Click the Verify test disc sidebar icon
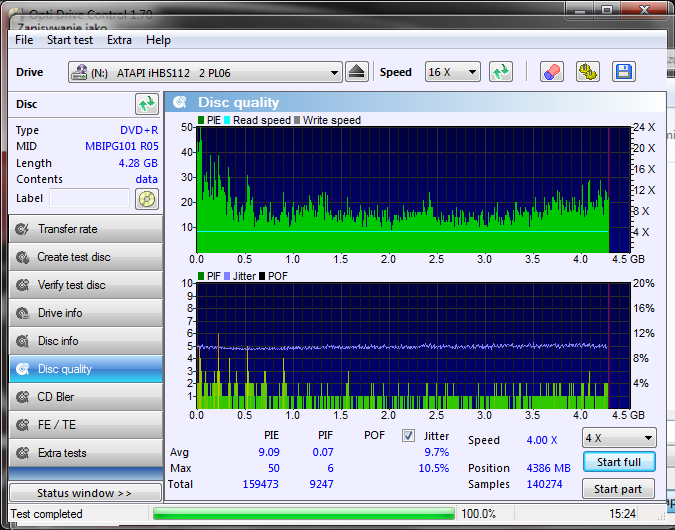The image size is (675, 530). pos(22,285)
